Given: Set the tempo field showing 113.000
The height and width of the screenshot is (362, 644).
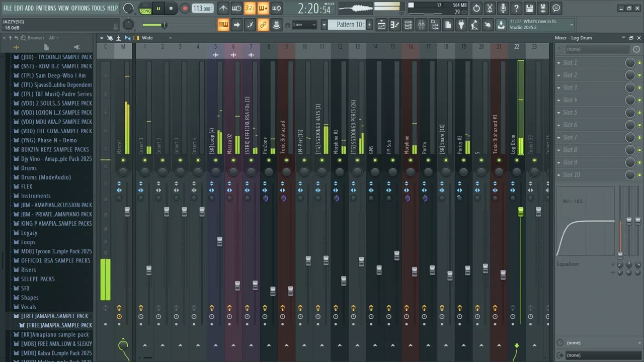Looking at the screenshot, I should pyautogui.click(x=203, y=9).
